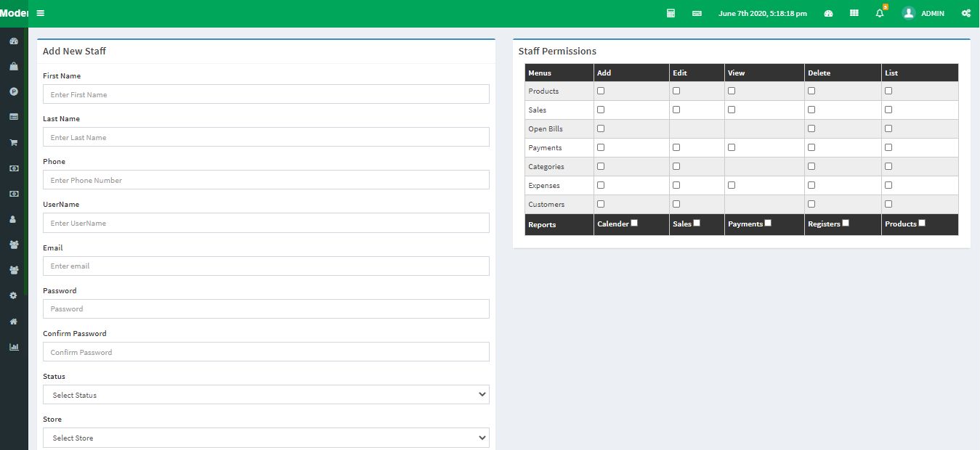Click the Email input field
980x450 pixels.
click(266, 266)
